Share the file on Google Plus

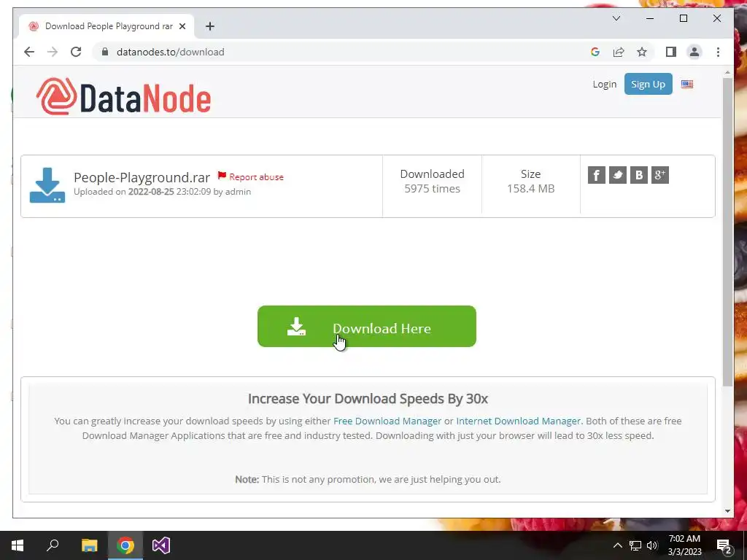659,175
